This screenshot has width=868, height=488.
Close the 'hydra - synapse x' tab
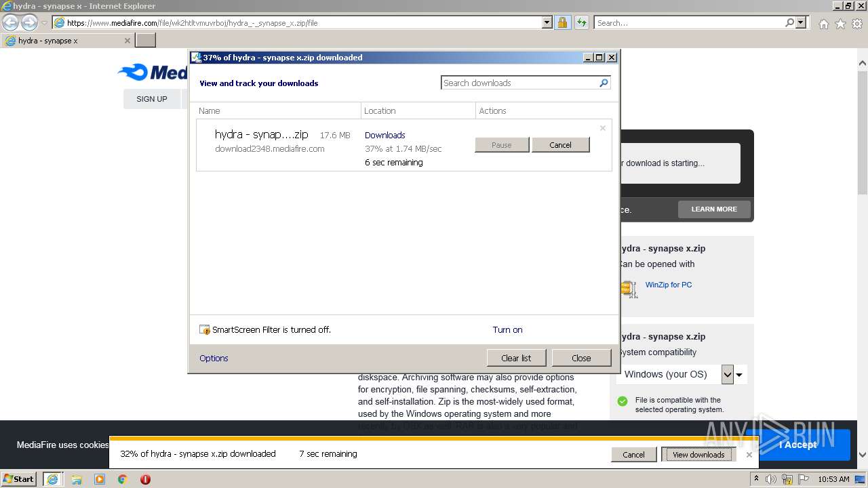pyautogui.click(x=127, y=40)
